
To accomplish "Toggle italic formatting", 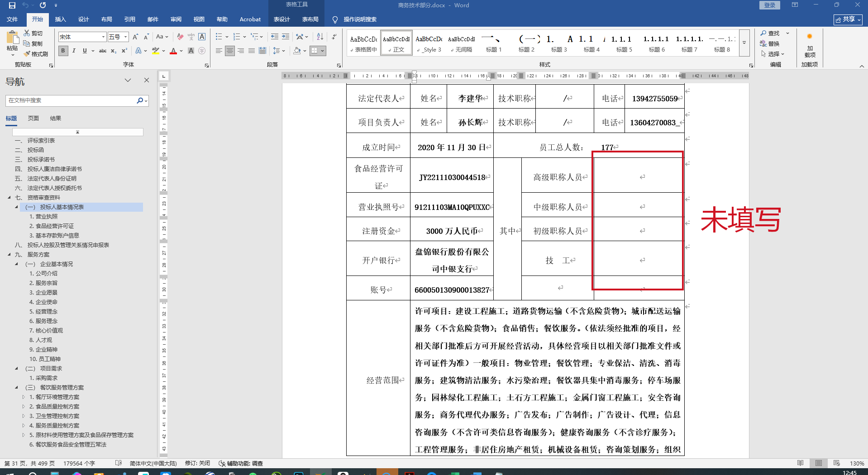I will [x=74, y=51].
